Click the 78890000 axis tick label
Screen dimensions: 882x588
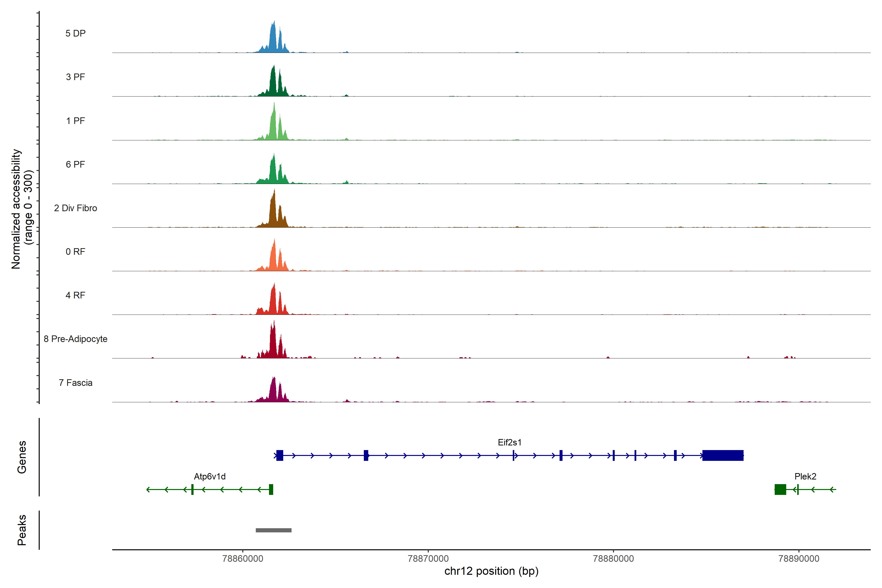(x=799, y=558)
